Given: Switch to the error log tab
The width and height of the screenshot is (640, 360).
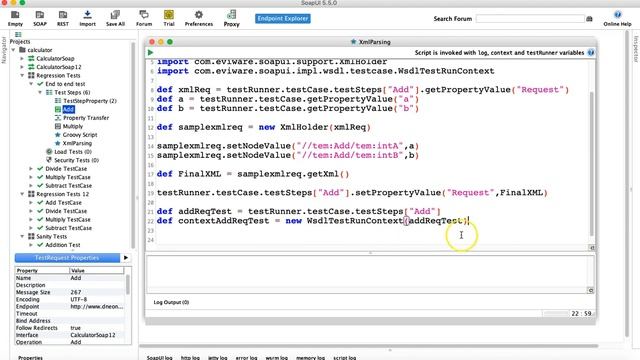Looking at the screenshot, I should pyautogui.click(x=247, y=358).
